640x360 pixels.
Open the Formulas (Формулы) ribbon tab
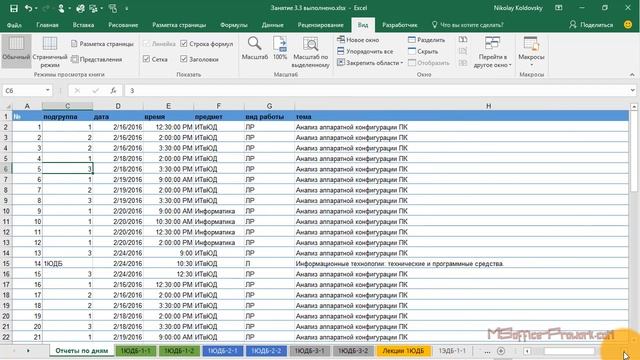234,25
